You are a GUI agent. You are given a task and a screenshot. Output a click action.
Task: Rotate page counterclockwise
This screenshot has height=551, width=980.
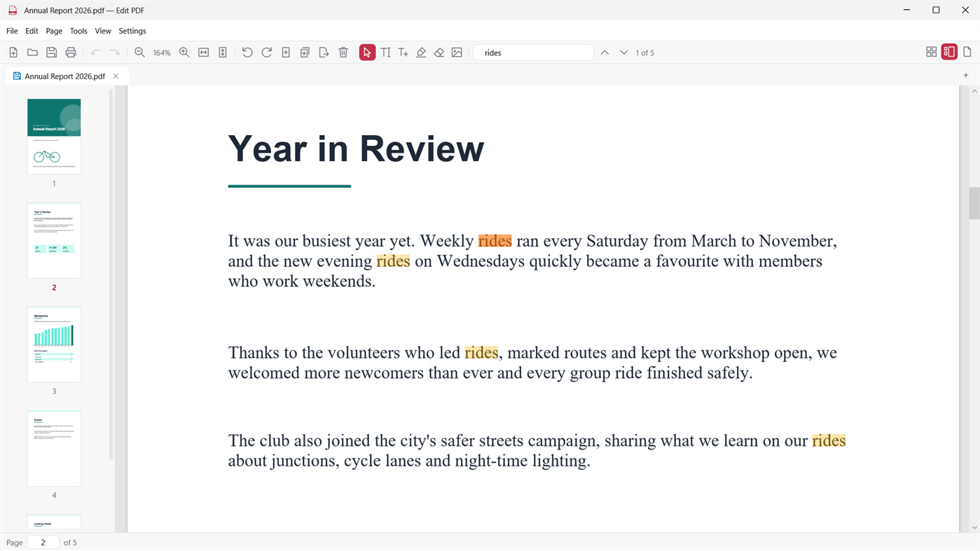coord(247,53)
